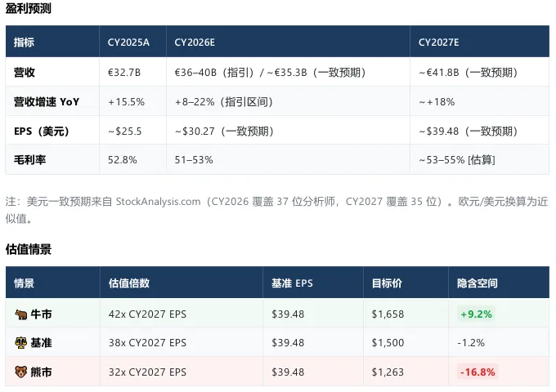Click the 指标 column header
Viewport: 556px width, 392px height.
[25, 42]
